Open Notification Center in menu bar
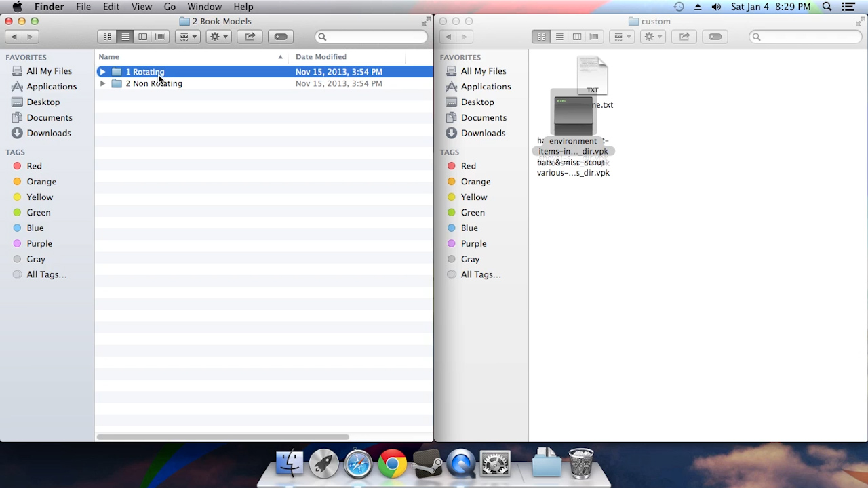Viewport: 868px width, 488px height. point(848,7)
